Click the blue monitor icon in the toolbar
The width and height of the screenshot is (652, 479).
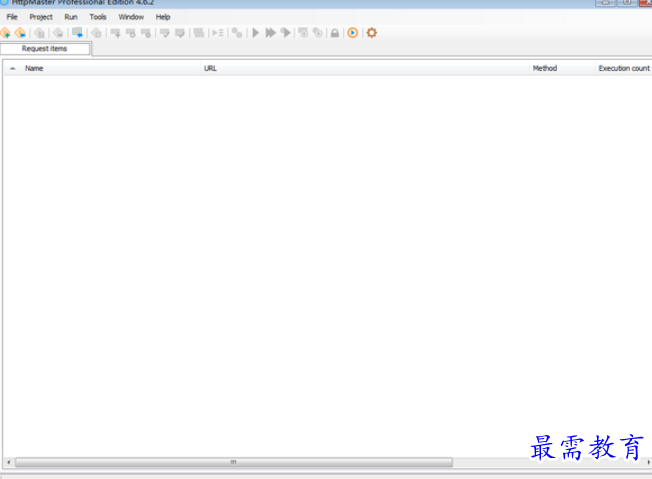pos(77,32)
